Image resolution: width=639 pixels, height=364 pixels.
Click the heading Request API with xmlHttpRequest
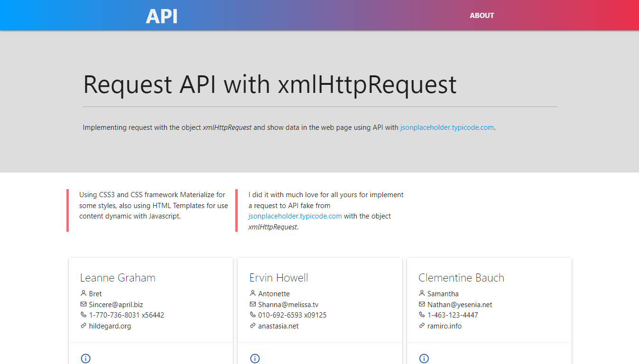[270, 85]
